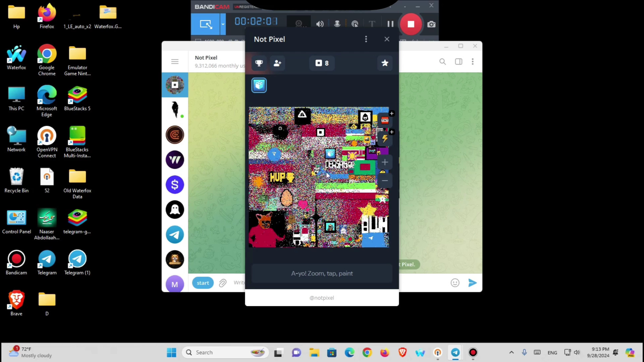Open the Not Pixel leaderboard trophy icon
The image size is (644, 362).
(x=259, y=63)
